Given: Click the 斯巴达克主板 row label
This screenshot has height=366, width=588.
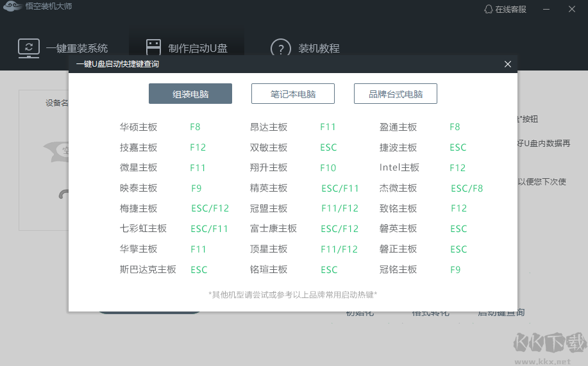Looking at the screenshot, I should click(x=147, y=269).
